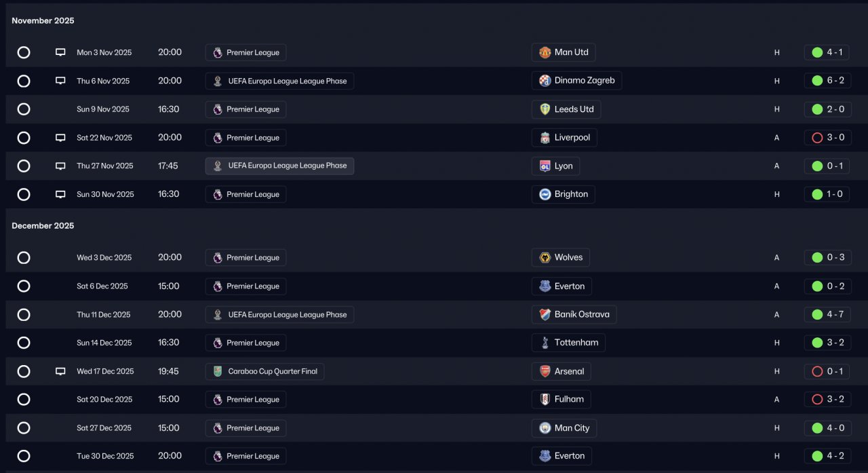Click the Premier League logo in the Leeds Utd row
868x473 pixels.
(218, 109)
